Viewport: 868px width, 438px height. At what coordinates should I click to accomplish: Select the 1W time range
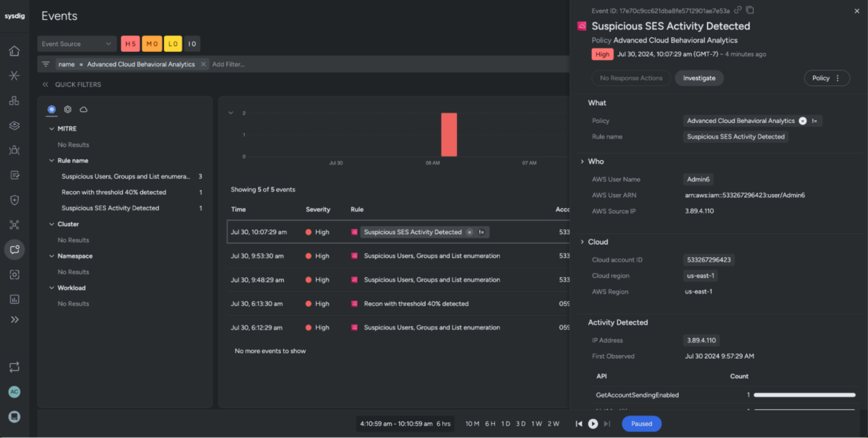point(537,424)
